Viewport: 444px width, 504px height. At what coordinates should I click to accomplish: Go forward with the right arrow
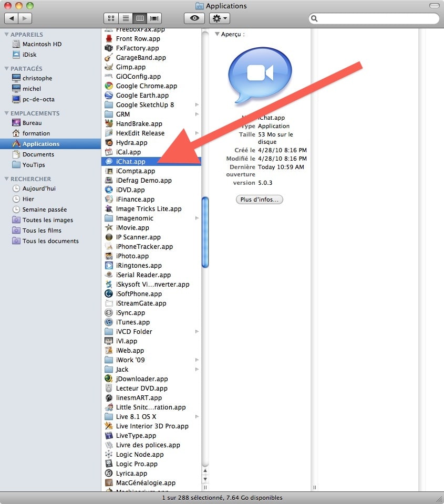tap(25, 18)
